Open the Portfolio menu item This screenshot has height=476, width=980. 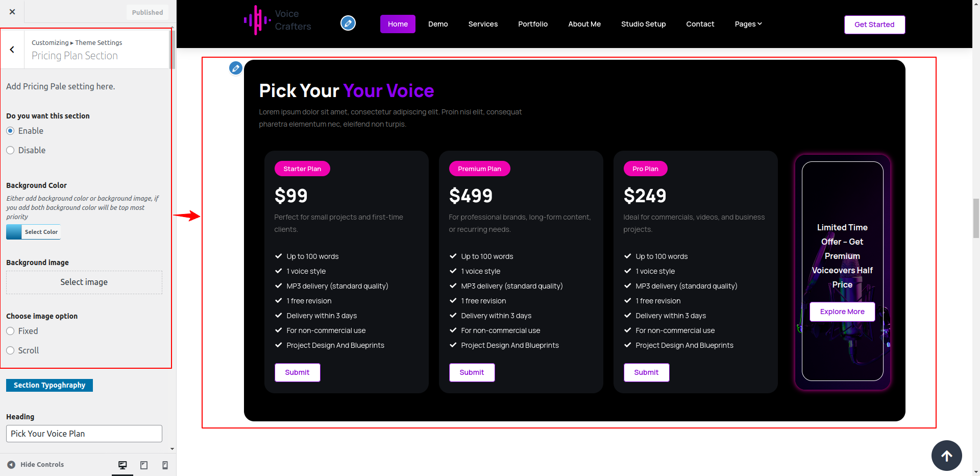pos(533,24)
